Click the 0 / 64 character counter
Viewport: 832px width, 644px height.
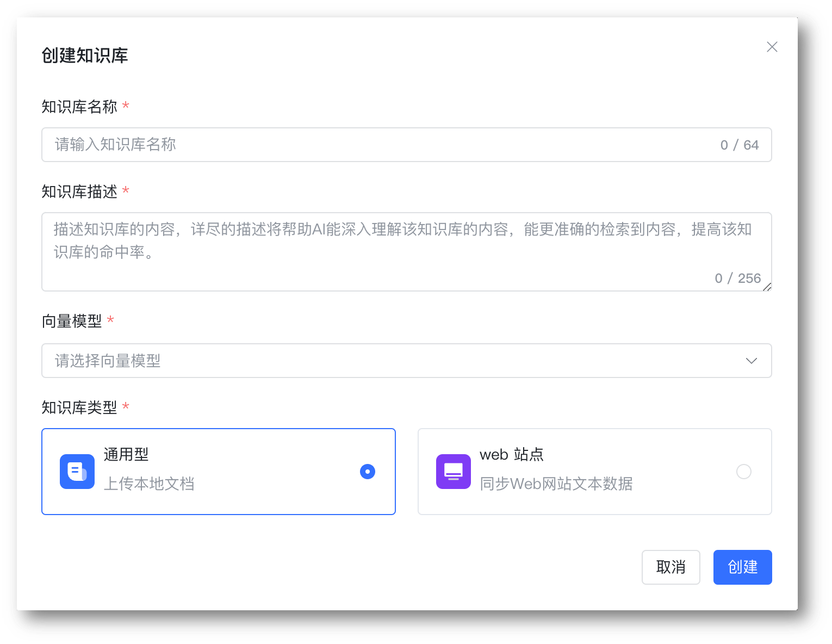(x=738, y=145)
